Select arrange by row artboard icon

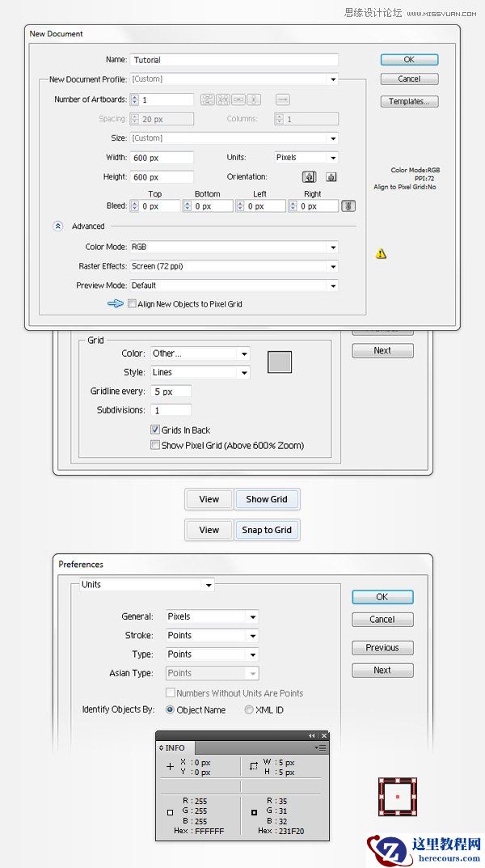(x=238, y=100)
